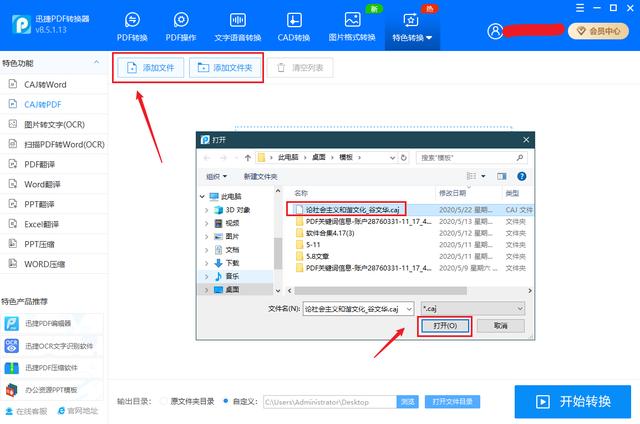Open the 特色转换 dropdown tab

tap(412, 27)
